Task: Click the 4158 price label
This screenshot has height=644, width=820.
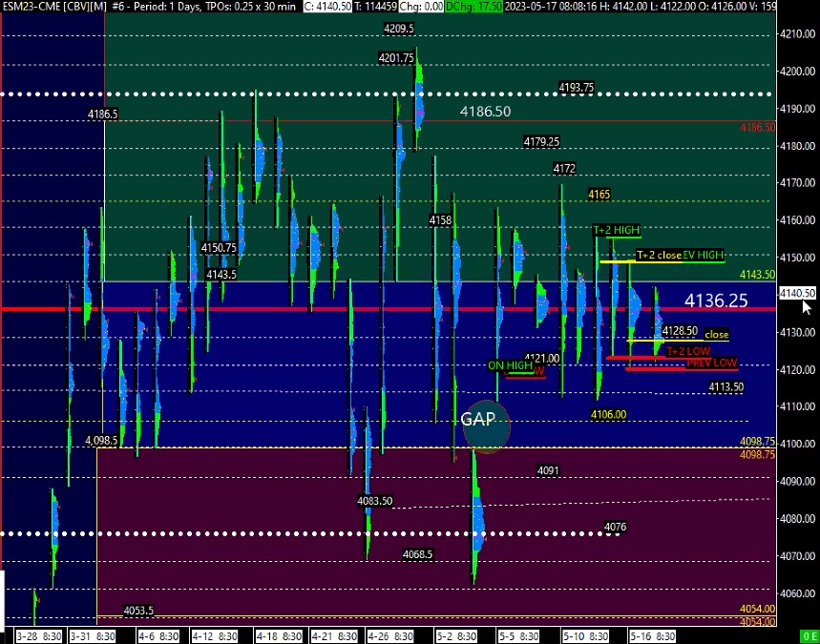Action: pyautogui.click(x=440, y=220)
